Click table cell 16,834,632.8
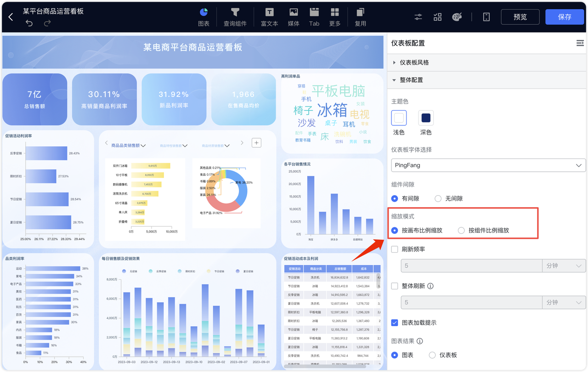 click(340, 277)
